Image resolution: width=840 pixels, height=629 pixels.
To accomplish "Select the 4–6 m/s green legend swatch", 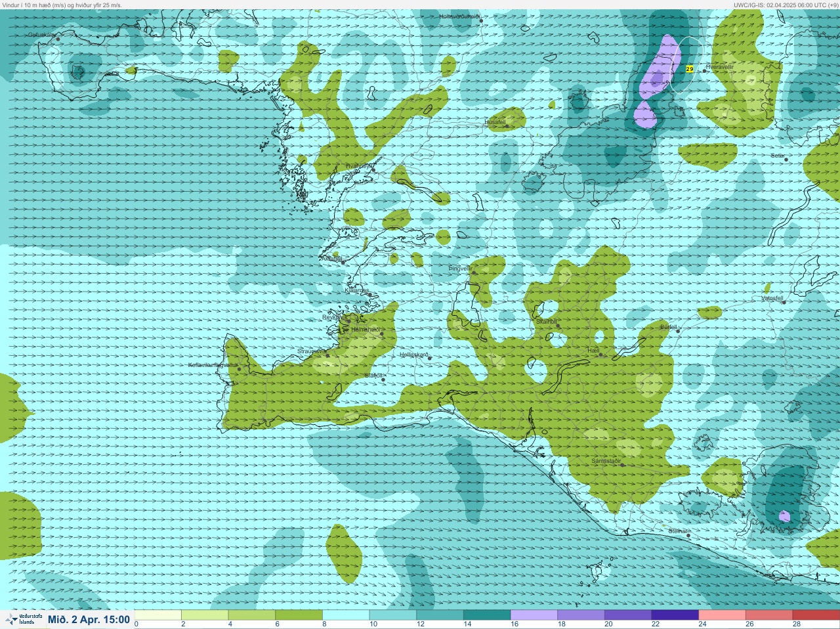I will click(252, 615).
